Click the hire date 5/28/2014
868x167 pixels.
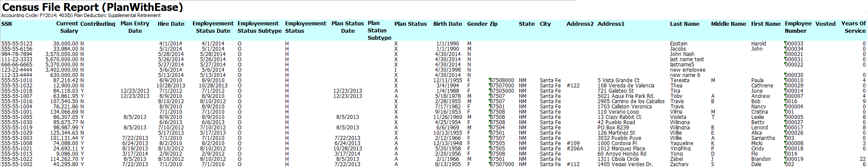[x=170, y=54]
